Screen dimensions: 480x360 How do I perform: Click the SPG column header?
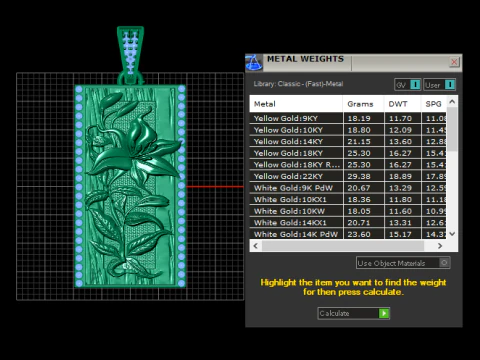(434, 104)
